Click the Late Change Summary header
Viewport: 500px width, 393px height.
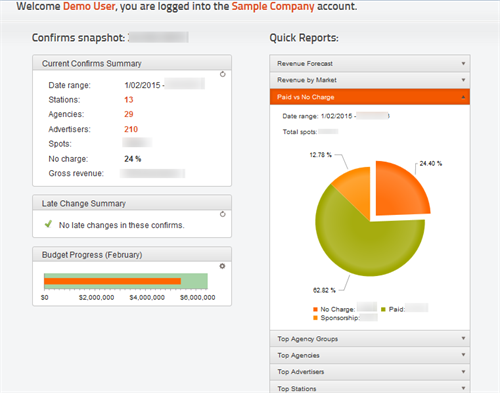(132, 203)
